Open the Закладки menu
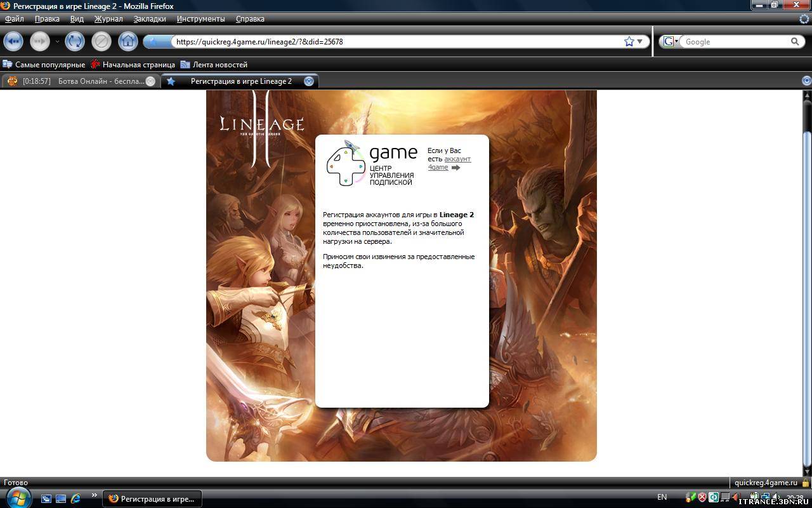The height and width of the screenshot is (508, 812). pyautogui.click(x=150, y=19)
